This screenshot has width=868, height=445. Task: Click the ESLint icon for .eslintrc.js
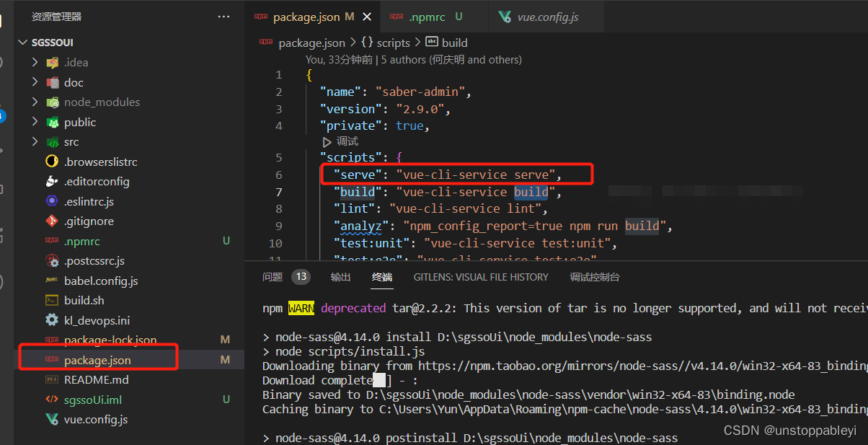[53, 201]
